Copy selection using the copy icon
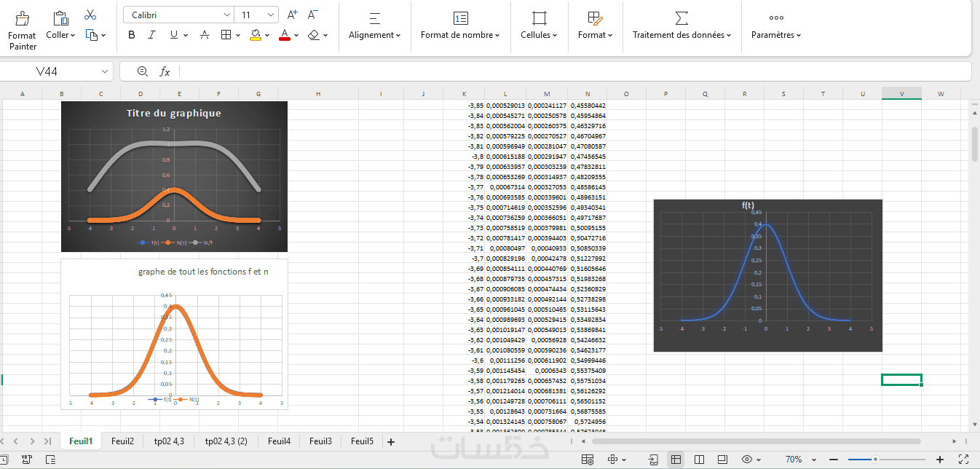 point(91,35)
